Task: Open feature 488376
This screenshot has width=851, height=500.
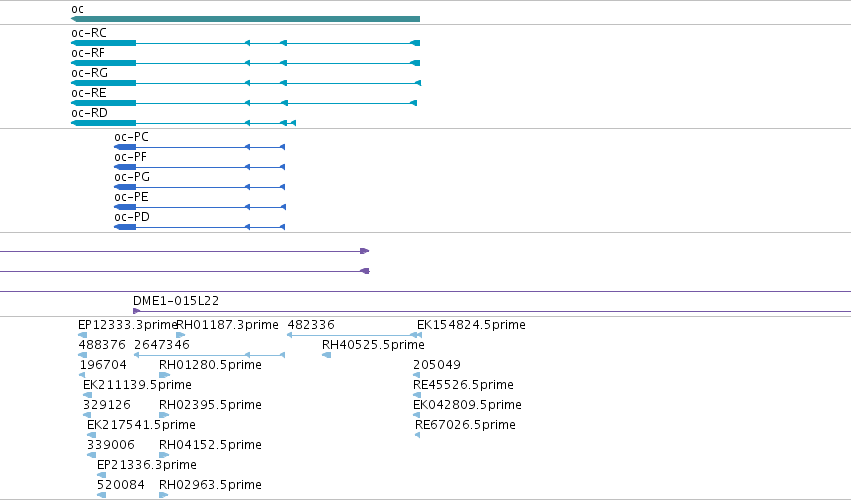Action: tap(102, 345)
